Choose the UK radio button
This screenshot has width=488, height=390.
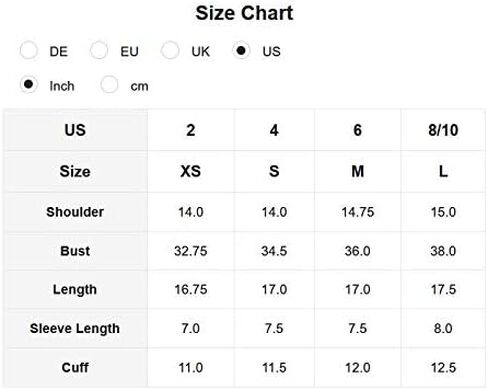click(170, 51)
